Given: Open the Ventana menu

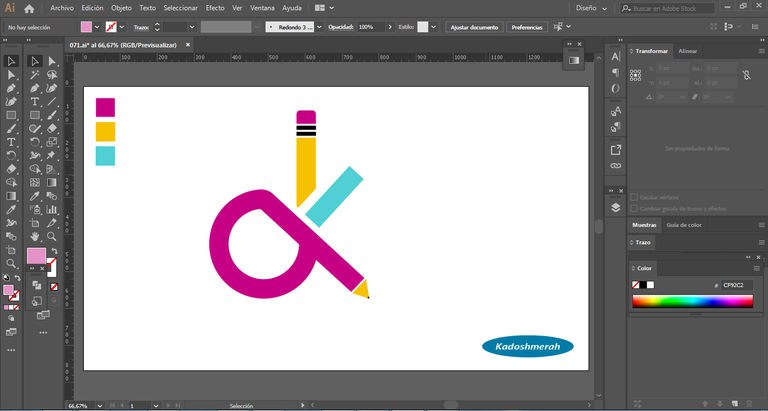Looking at the screenshot, I should [263, 8].
